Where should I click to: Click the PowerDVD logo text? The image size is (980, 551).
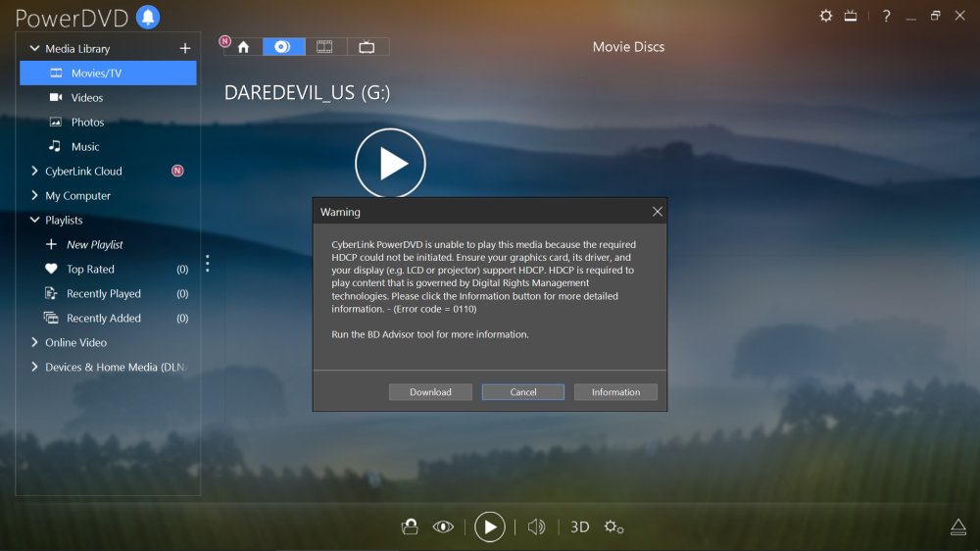(72, 18)
